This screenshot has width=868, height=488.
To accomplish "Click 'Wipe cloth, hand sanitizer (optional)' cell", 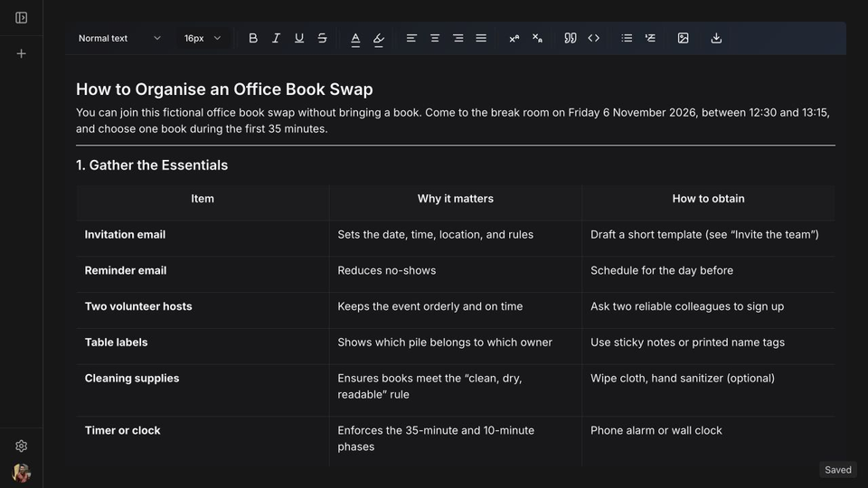I will pos(708,390).
